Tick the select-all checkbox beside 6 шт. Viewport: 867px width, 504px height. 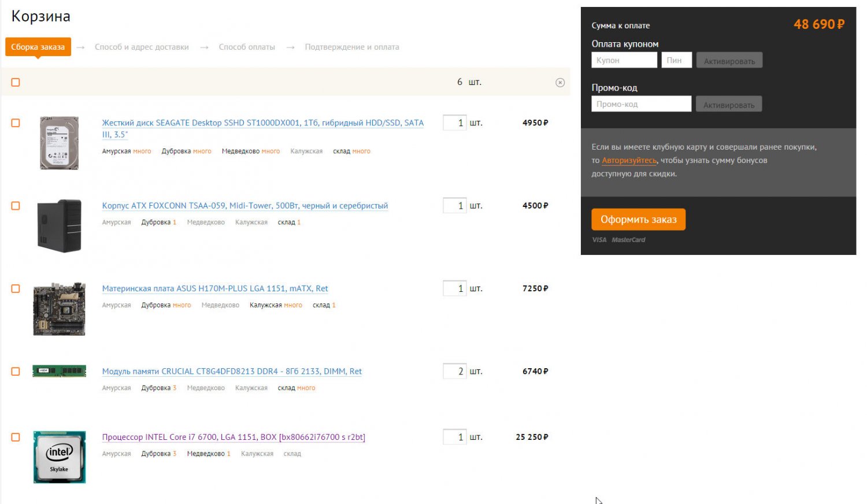click(x=16, y=83)
